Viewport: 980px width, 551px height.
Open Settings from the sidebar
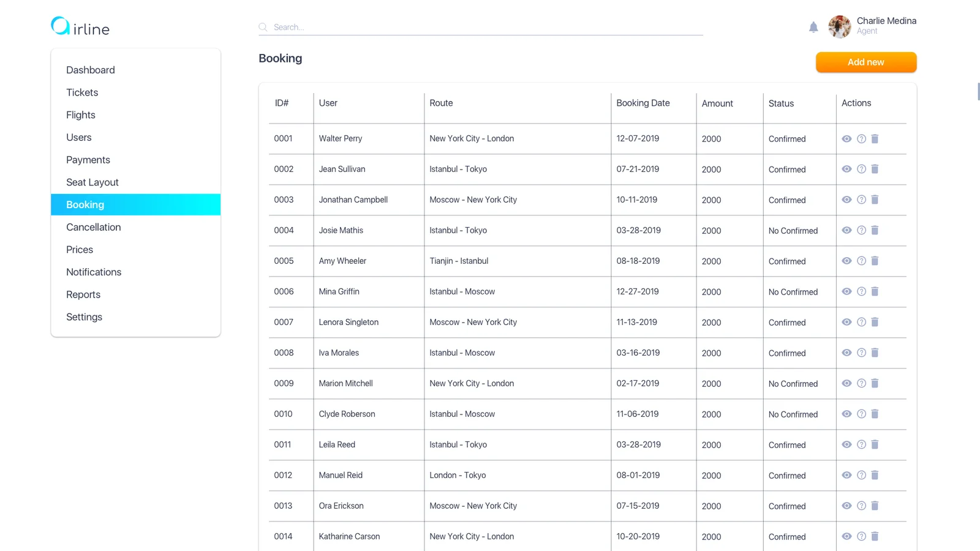tap(85, 317)
